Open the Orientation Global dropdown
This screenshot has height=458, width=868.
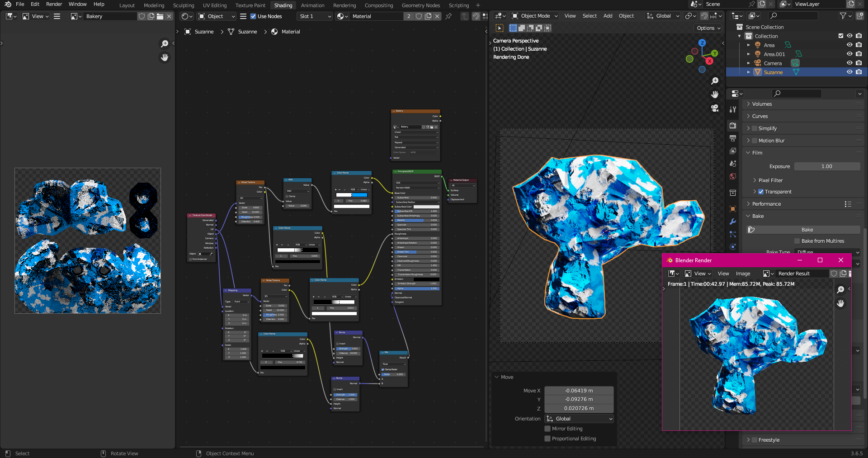coord(579,419)
